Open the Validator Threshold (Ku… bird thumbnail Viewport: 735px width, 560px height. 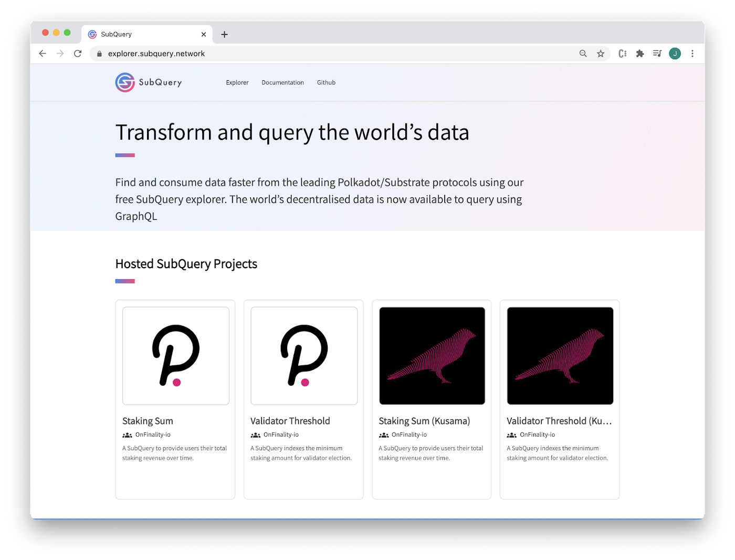(x=560, y=356)
